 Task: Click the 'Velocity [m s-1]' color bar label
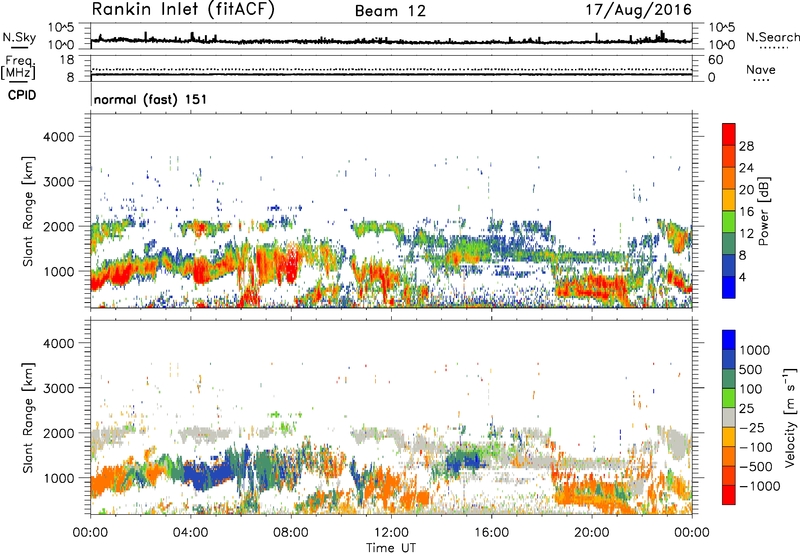[x=790, y=417]
